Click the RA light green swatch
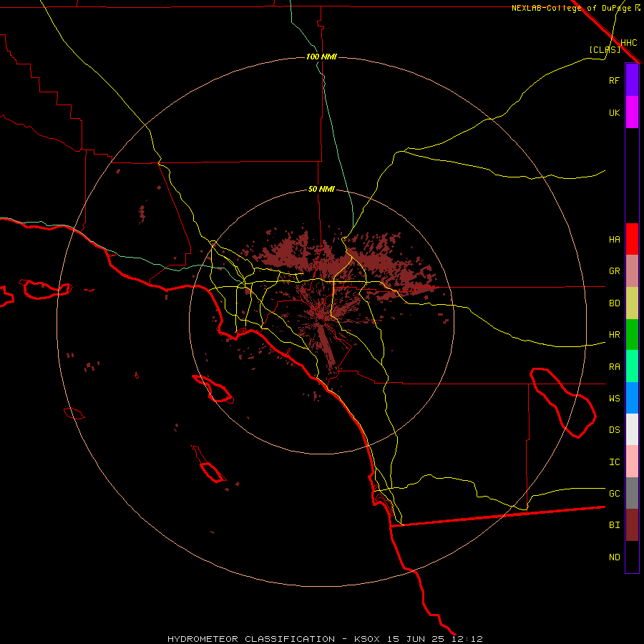 (x=632, y=366)
